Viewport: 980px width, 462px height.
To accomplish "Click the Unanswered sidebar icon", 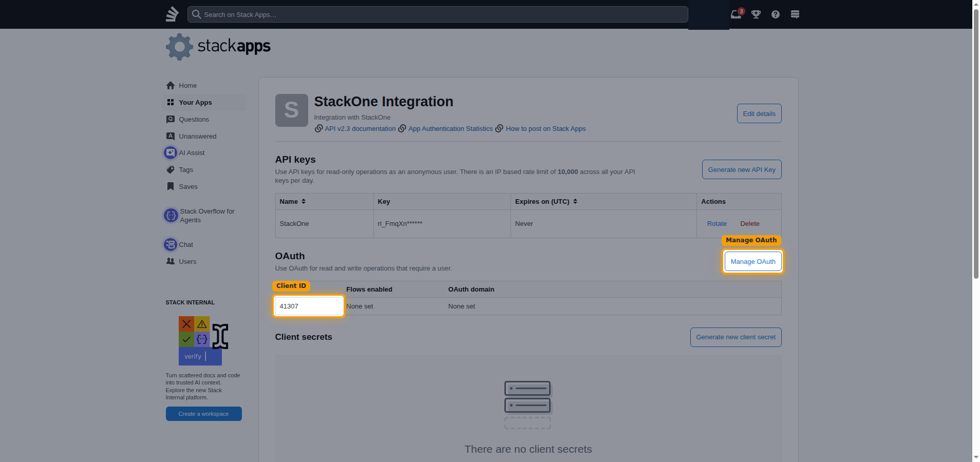I will pyautogui.click(x=171, y=136).
